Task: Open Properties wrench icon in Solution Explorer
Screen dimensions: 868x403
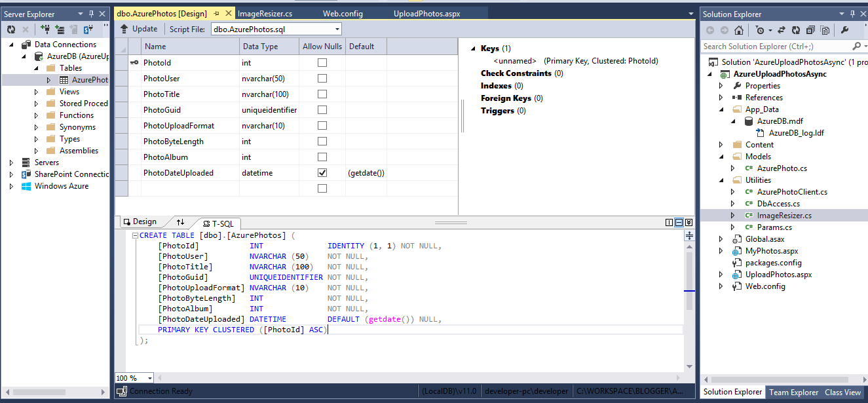Action: coord(844,30)
